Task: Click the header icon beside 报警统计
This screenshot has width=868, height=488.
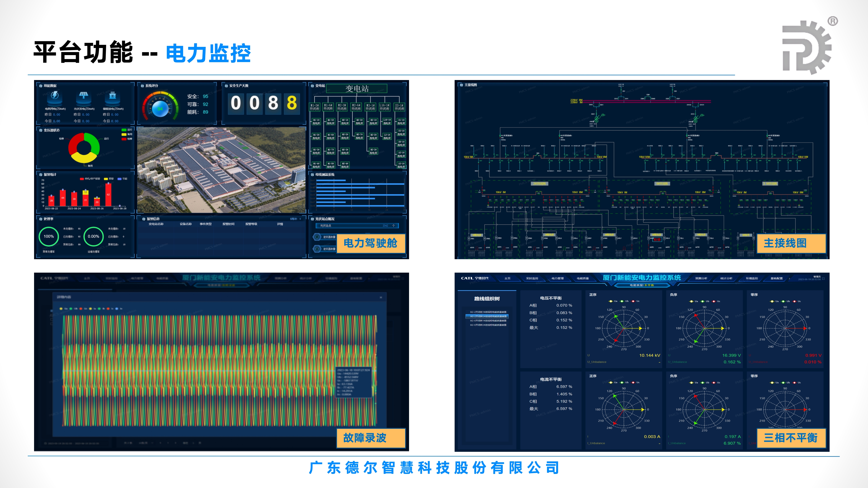Action: [41, 175]
